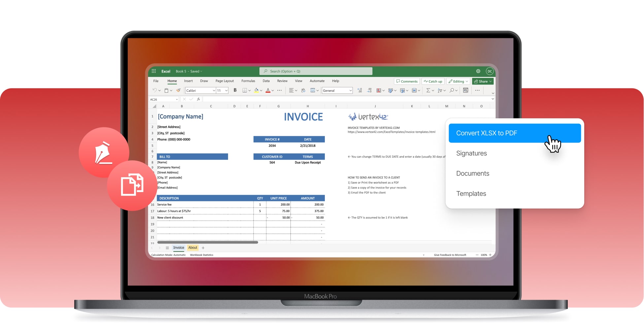
Task: Switch to the Automate tab
Action: (x=317, y=81)
